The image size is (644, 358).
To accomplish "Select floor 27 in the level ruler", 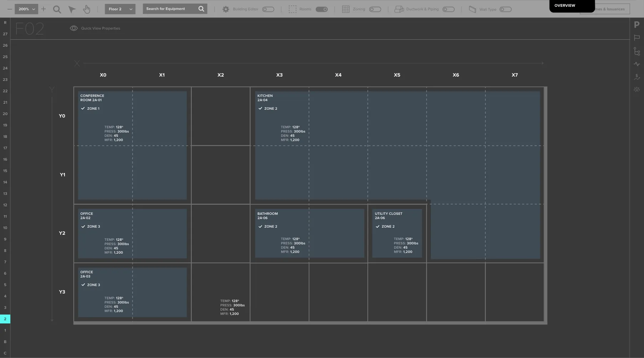I will (5, 34).
